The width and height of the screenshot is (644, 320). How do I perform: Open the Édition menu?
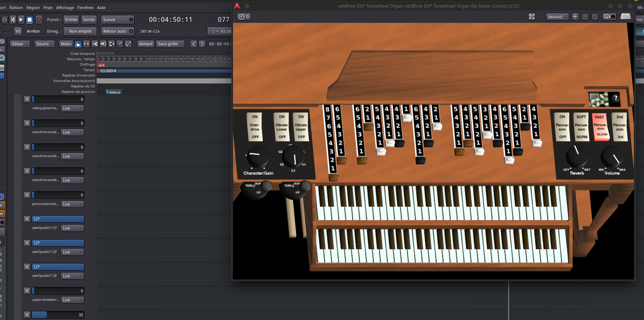tap(16, 8)
